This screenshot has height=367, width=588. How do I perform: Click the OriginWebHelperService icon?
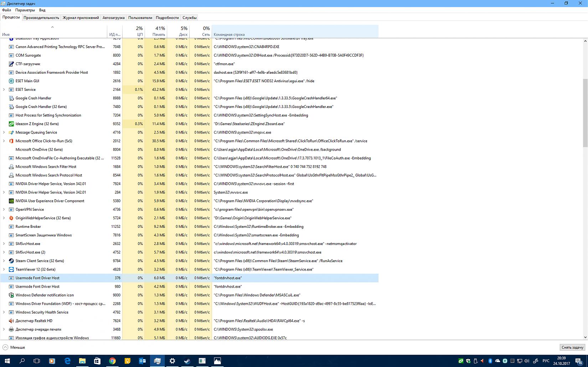tap(11, 218)
